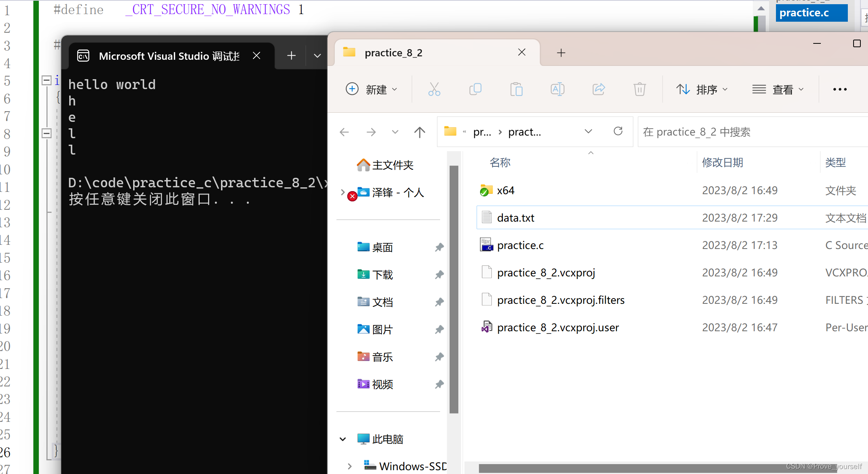Collapse the code block at line 5
This screenshot has height=474, width=868.
click(46, 80)
